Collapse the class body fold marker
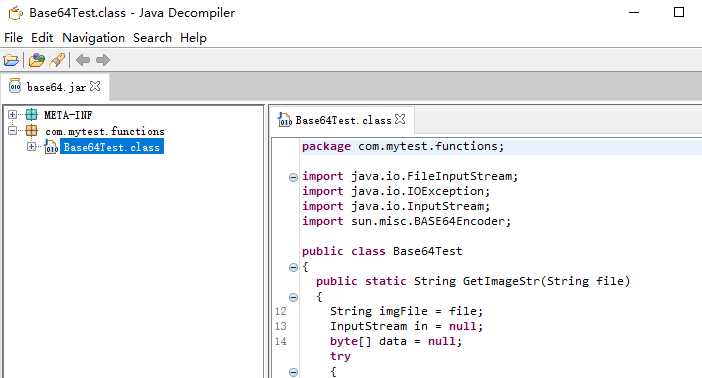702x378 pixels. click(293, 268)
